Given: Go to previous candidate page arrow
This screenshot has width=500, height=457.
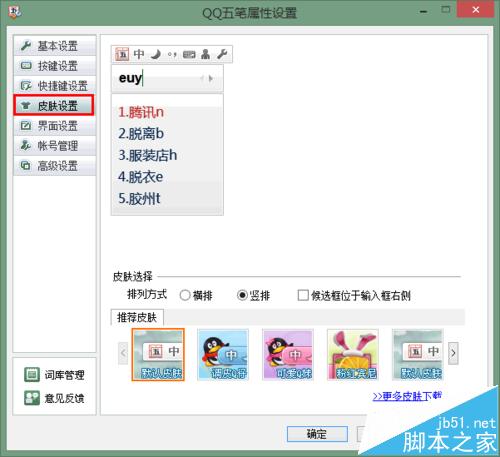Looking at the screenshot, I should click(202, 79).
